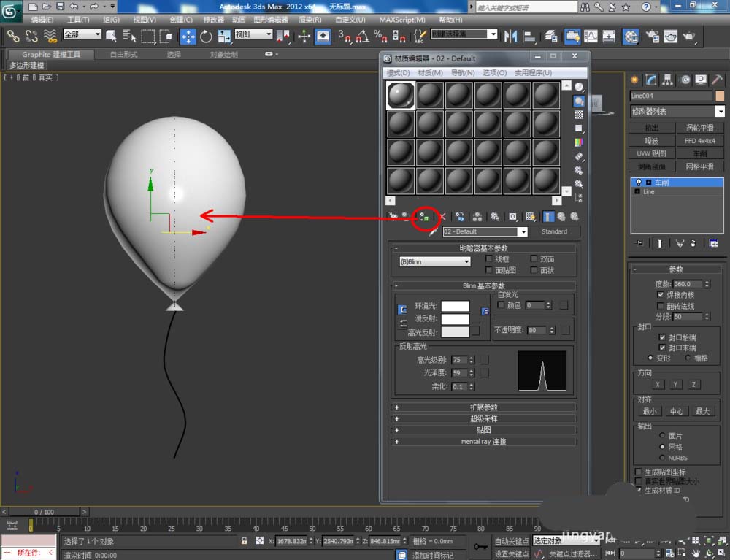Click the teapot Render Setup icon

652,36
